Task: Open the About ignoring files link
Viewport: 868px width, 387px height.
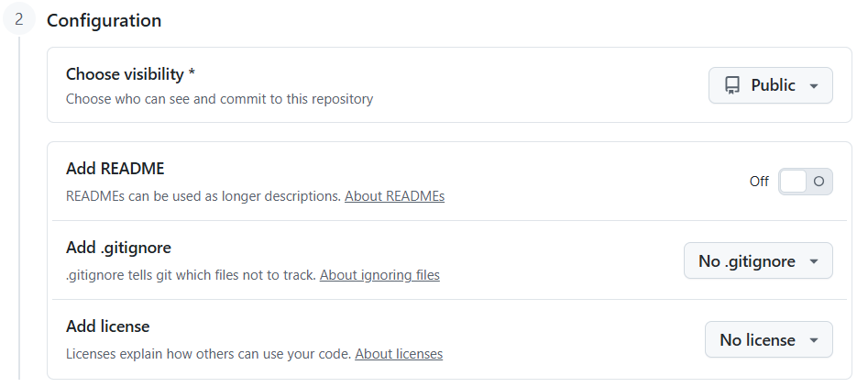Action: [379, 275]
